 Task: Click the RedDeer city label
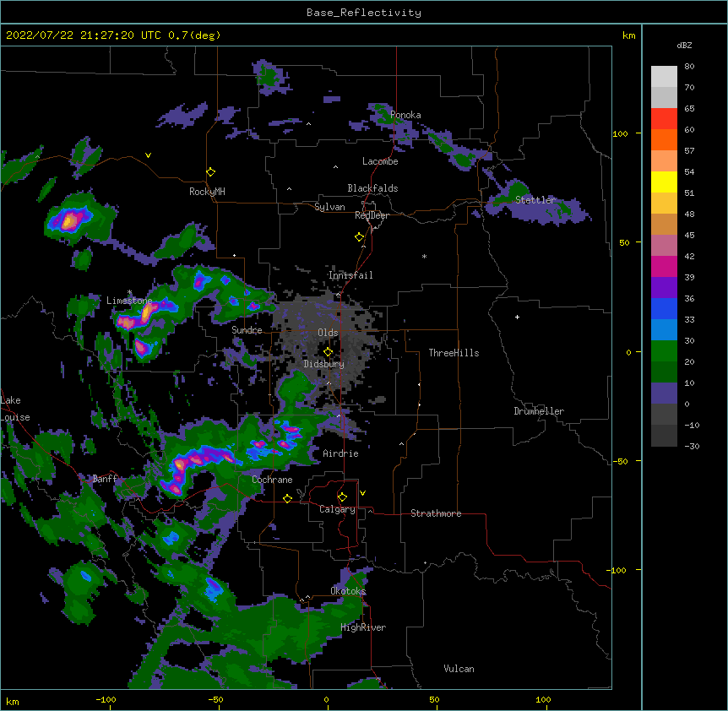pyautogui.click(x=372, y=215)
